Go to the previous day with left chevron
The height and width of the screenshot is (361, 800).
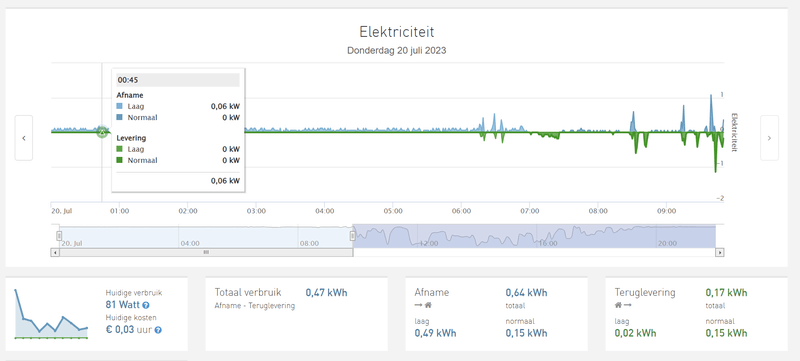point(23,138)
